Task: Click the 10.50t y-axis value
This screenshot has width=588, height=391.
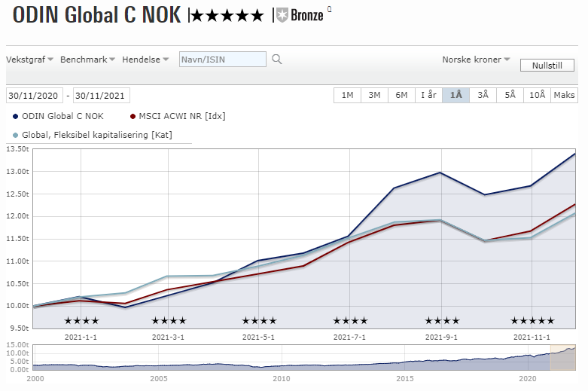Action: coord(17,284)
